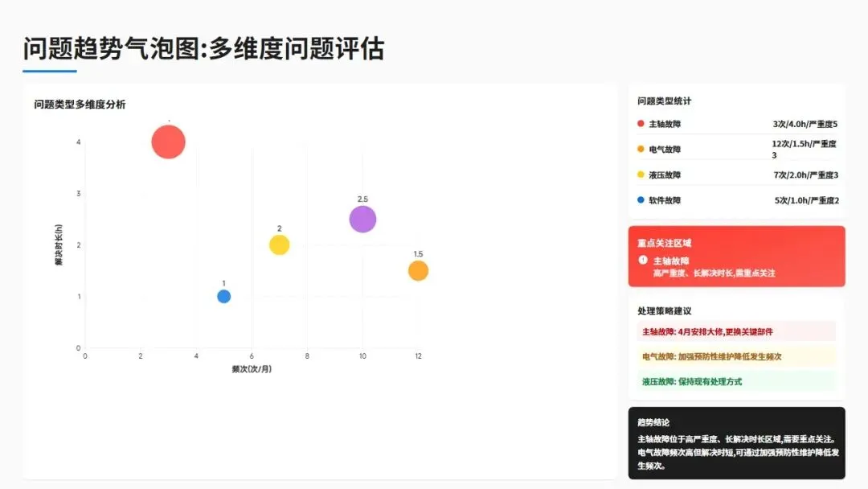Viewport: 868px width, 489px height.
Task: Click yellow legend dot for 液压故障
Action: click(x=641, y=175)
